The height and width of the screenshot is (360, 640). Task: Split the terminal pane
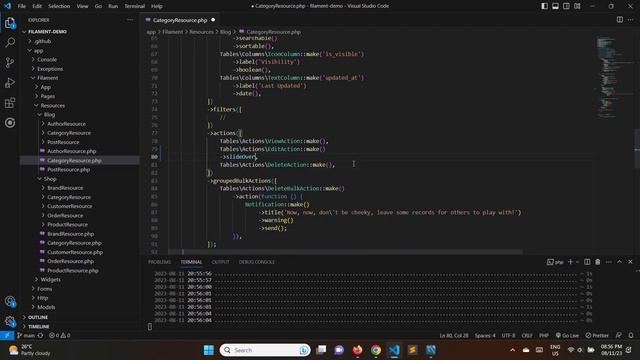coord(587,262)
